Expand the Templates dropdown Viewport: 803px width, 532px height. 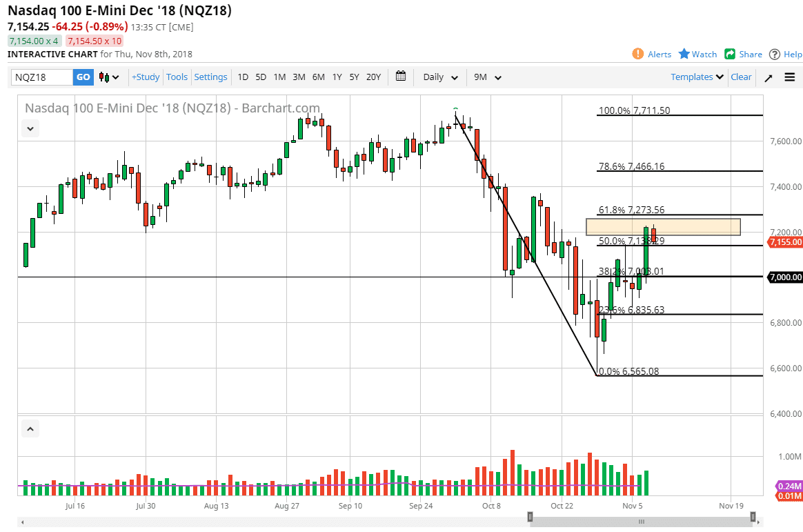tap(697, 77)
